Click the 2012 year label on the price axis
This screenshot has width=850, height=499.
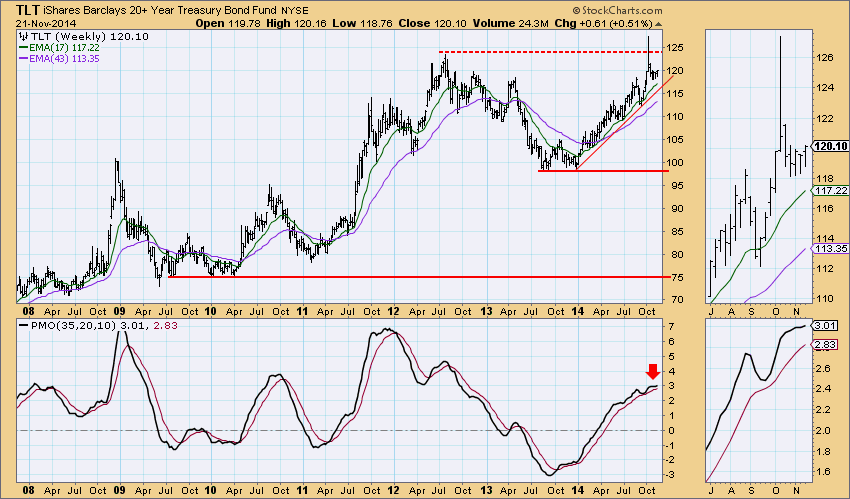pyautogui.click(x=394, y=312)
